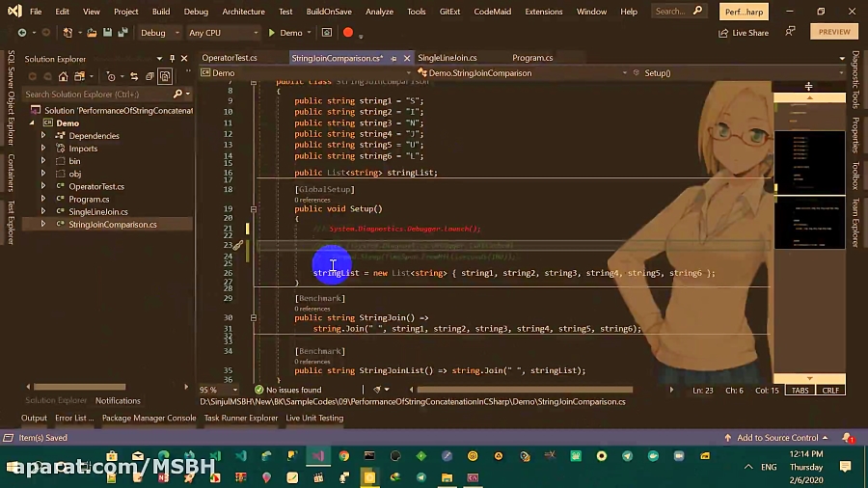This screenshot has height=488, width=868.
Task: Click Add to Source Control
Action: click(777, 438)
